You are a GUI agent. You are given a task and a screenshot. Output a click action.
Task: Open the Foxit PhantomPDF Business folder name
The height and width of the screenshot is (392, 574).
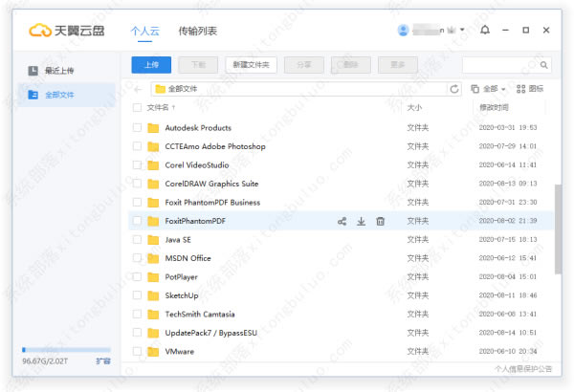pyautogui.click(x=212, y=203)
